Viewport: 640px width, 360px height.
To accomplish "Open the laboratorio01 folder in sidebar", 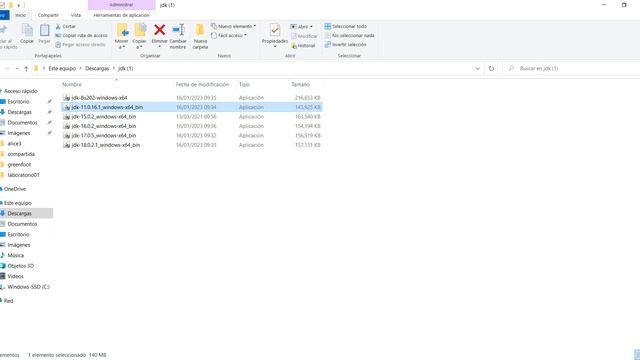I will tap(23, 175).
